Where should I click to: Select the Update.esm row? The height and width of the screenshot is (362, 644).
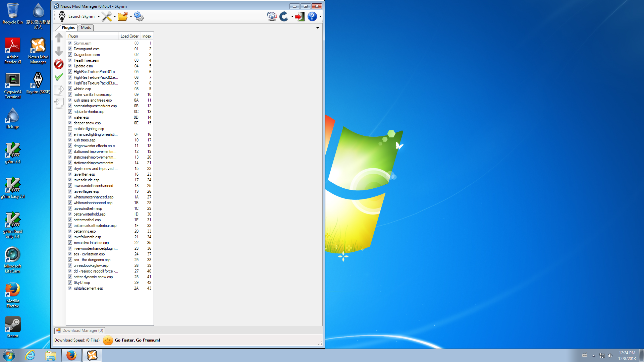tap(110, 66)
